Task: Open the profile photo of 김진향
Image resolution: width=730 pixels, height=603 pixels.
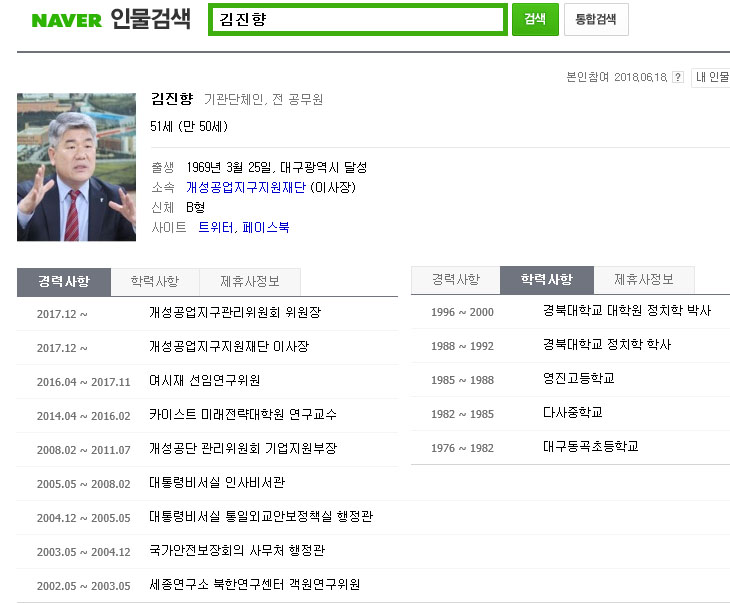Action: 76,167
